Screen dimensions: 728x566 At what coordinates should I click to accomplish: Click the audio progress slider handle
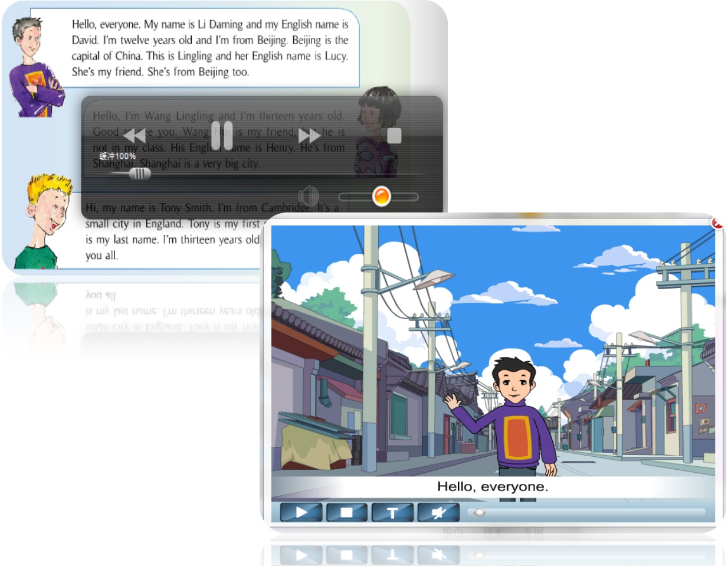coord(140,174)
